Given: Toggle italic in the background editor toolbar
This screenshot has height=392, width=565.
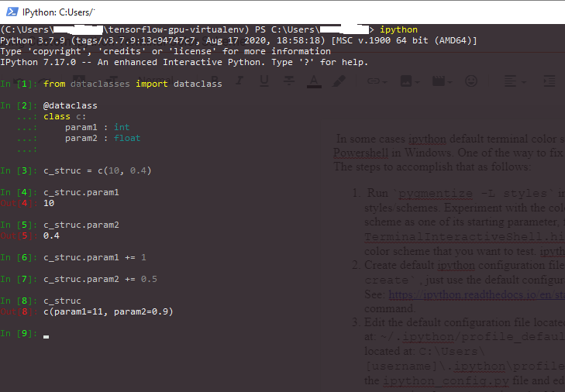Looking at the screenshot, I should point(239,81).
